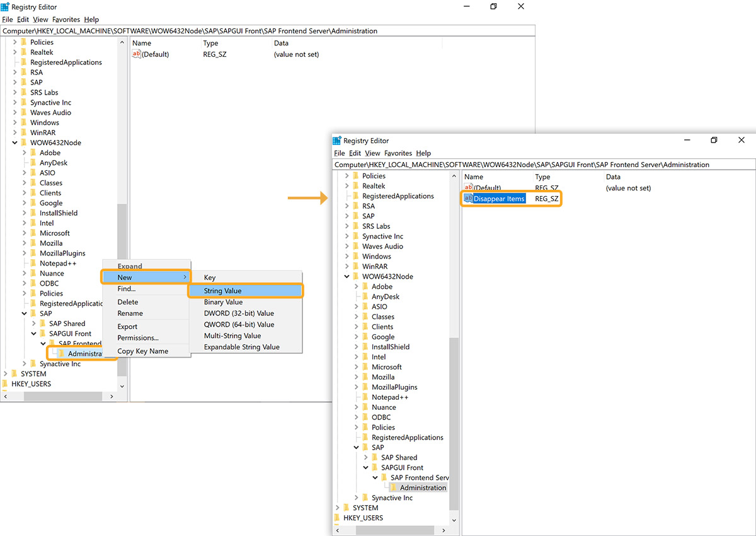Click vertical scrollbar thumb in right tree
The image size is (756, 536).
(454, 424)
